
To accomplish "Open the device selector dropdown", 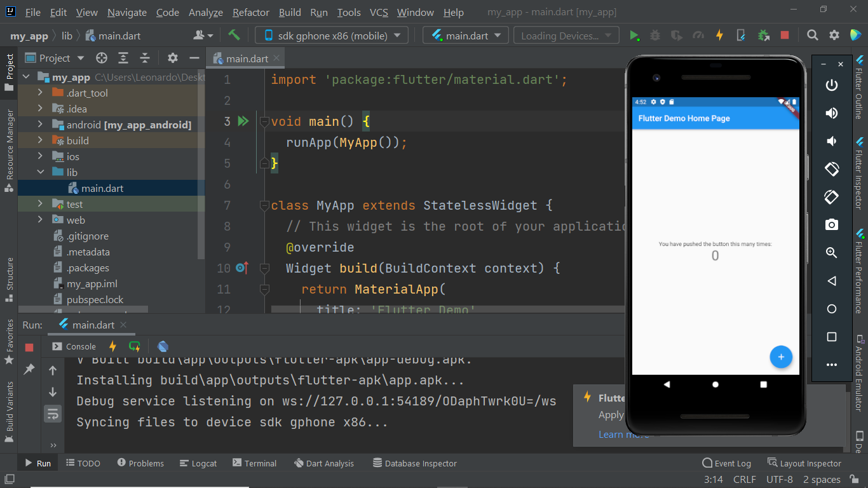I will tap(330, 35).
